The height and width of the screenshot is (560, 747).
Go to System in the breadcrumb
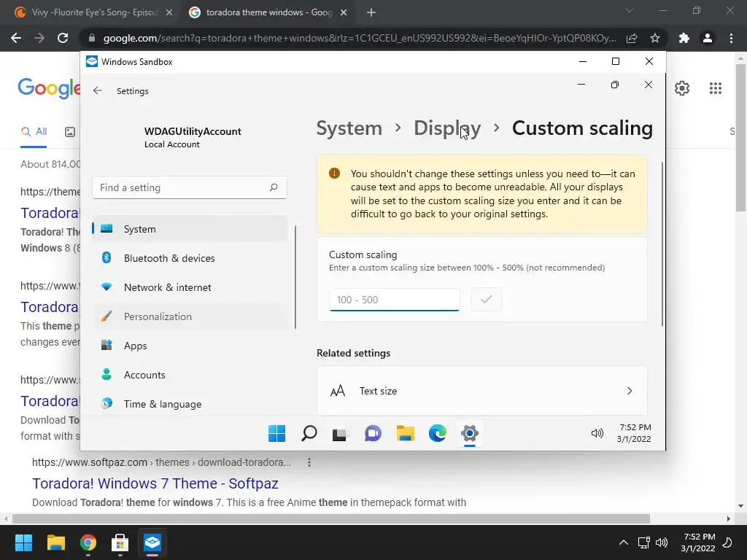click(x=349, y=128)
